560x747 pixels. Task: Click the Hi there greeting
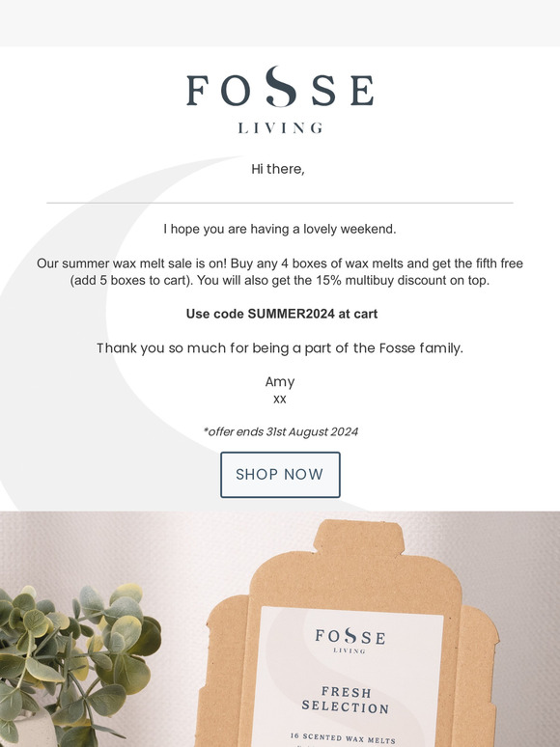pyautogui.click(x=278, y=169)
